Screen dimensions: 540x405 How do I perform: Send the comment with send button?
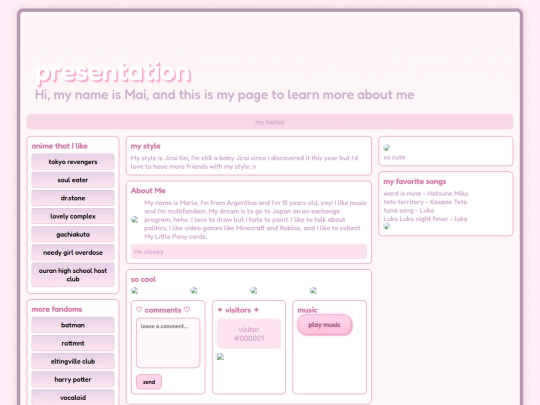pos(149,382)
